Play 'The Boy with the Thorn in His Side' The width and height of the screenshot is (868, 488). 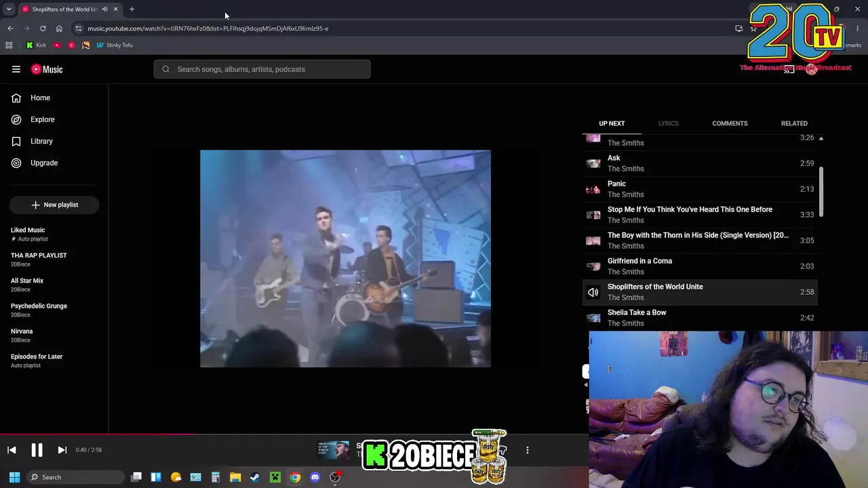coord(701,241)
